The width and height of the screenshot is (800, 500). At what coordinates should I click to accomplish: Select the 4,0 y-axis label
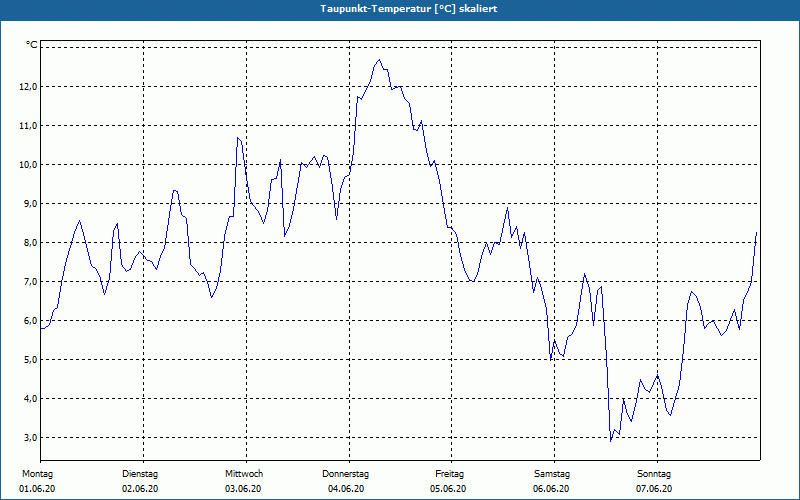[31, 398]
